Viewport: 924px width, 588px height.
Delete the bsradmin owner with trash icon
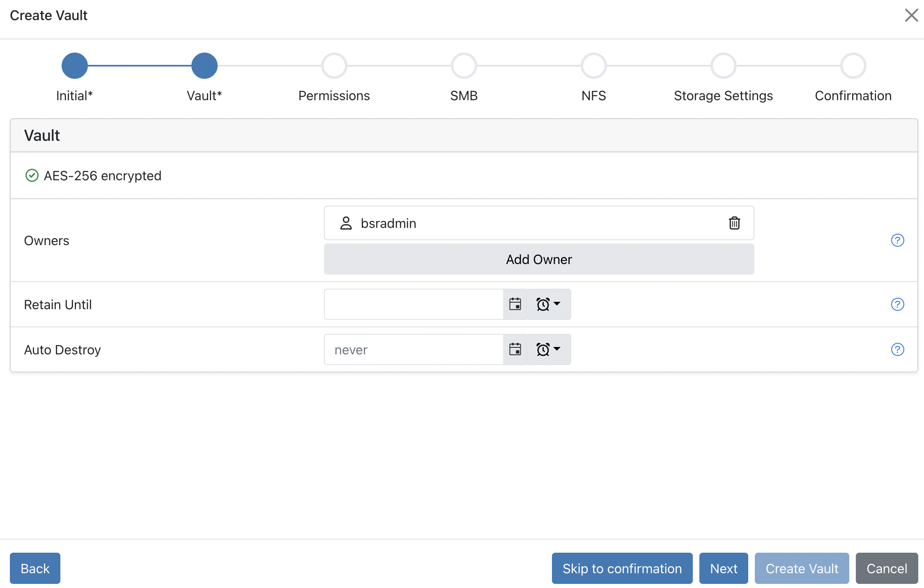click(734, 223)
